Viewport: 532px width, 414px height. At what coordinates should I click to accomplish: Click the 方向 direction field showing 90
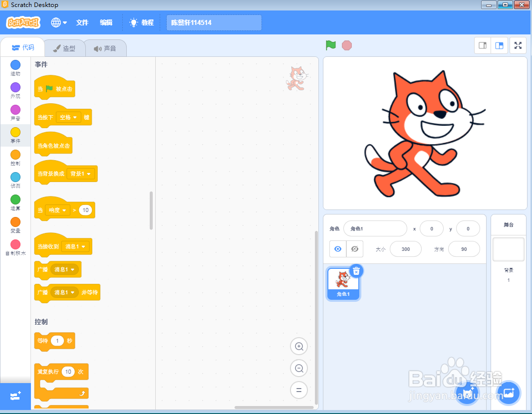[x=464, y=249]
